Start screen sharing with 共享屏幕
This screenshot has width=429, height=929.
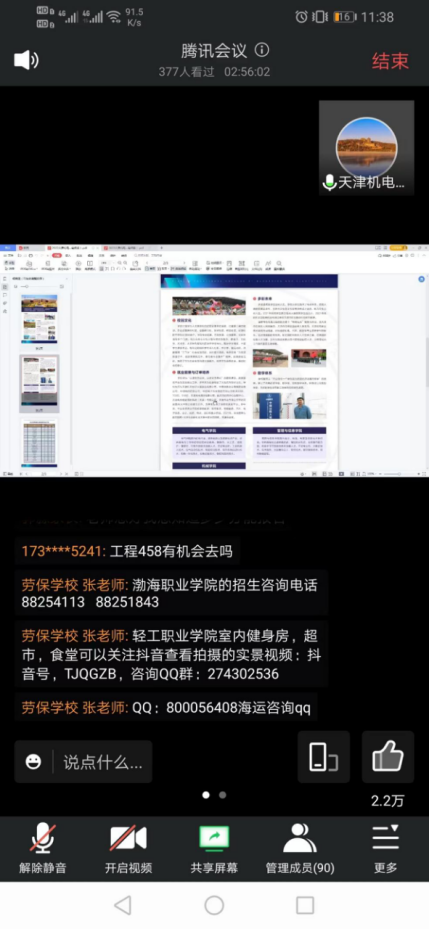[214, 848]
